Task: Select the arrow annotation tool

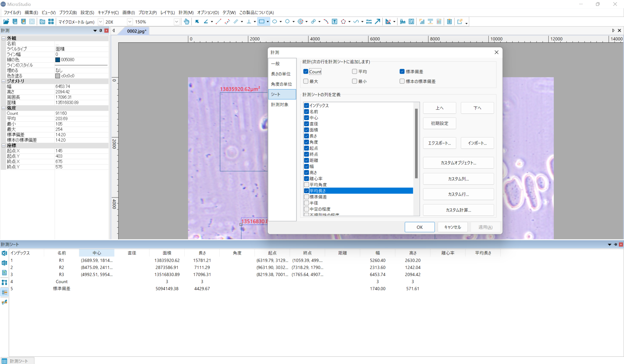Action: click(x=378, y=22)
